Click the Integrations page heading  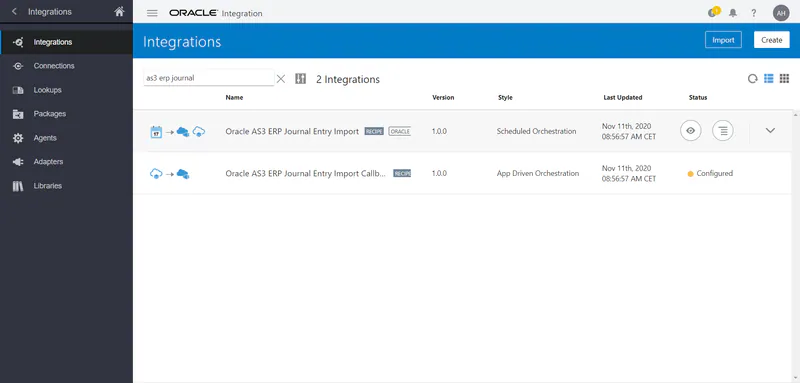[182, 41]
